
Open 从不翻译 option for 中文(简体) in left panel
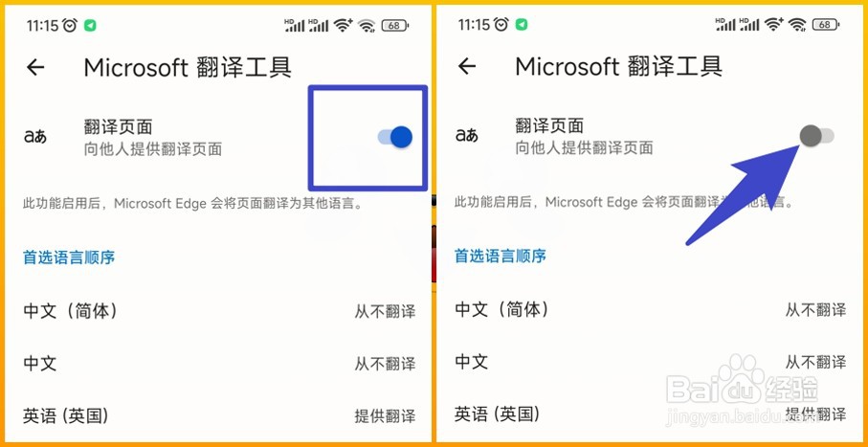point(385,311)
